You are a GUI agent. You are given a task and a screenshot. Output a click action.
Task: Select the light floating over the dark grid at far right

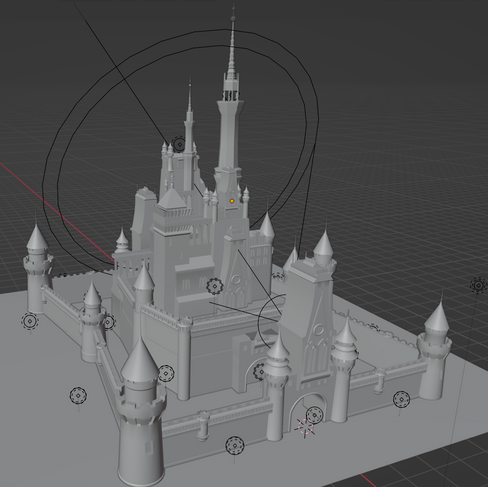[x=479, y=285]
